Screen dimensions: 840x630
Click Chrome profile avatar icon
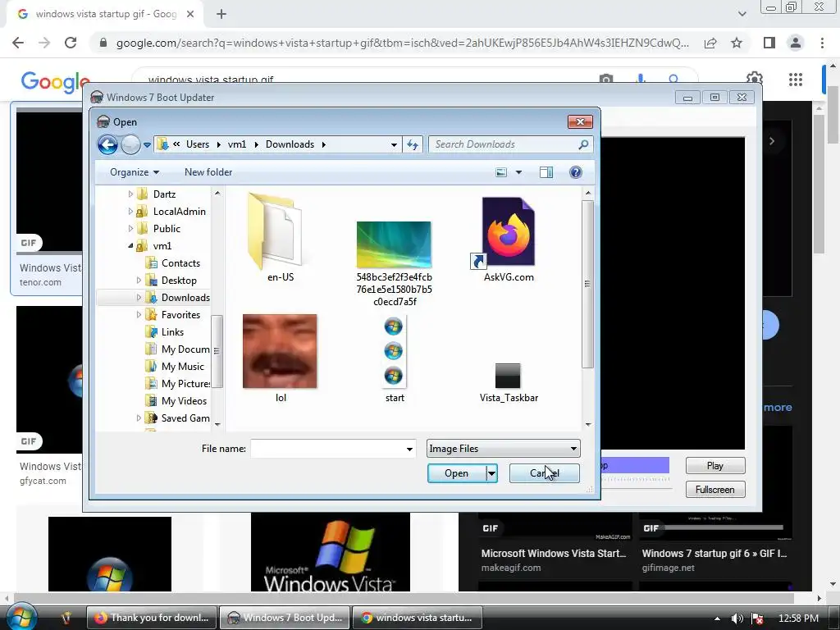(x=796, y=43)
